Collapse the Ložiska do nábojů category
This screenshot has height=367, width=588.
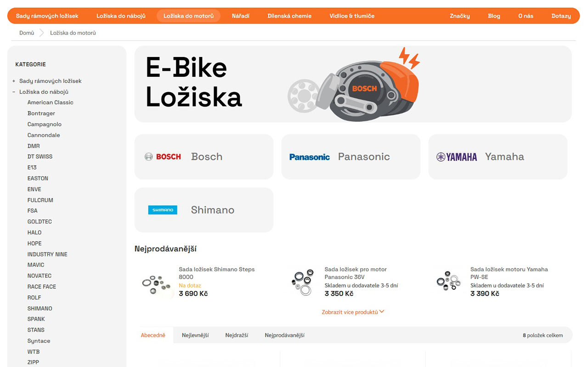point(14,92)
